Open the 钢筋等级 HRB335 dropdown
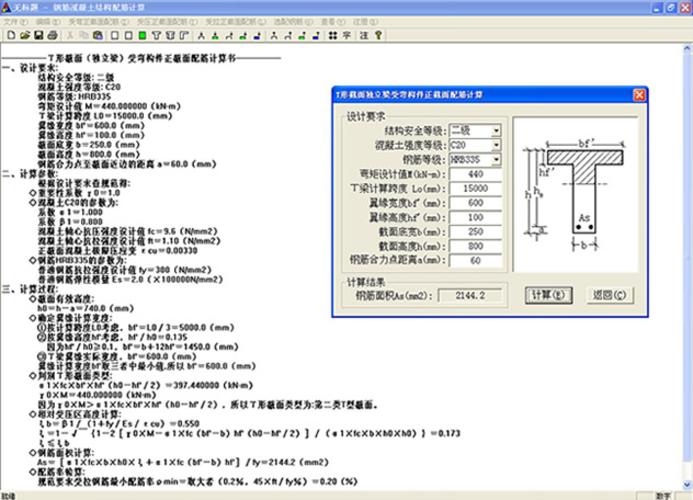This screenshot has height=500, width=693. tap(496, 160)
